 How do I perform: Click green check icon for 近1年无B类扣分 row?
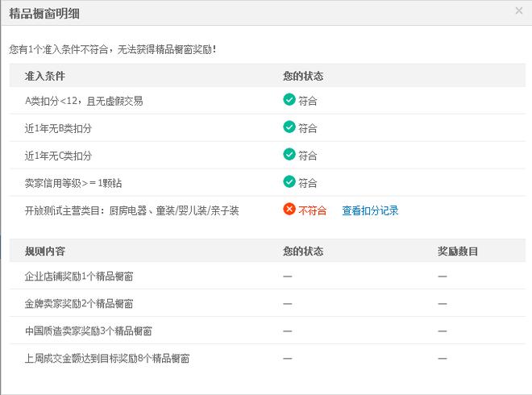click(x=289, y=127)
